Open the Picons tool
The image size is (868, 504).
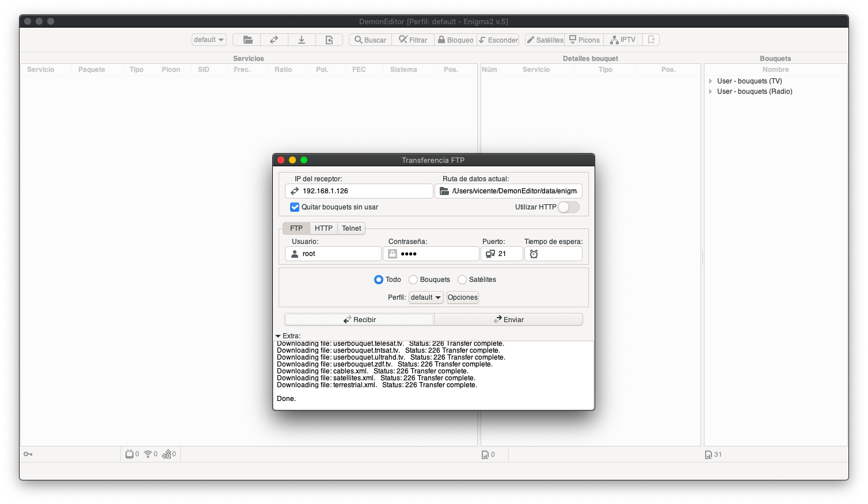[584, 40]
